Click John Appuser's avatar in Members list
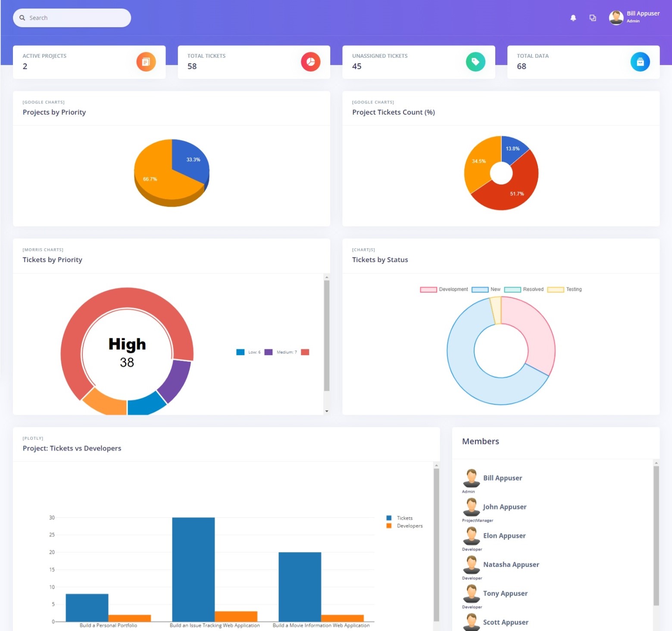 tap(471, 507)
